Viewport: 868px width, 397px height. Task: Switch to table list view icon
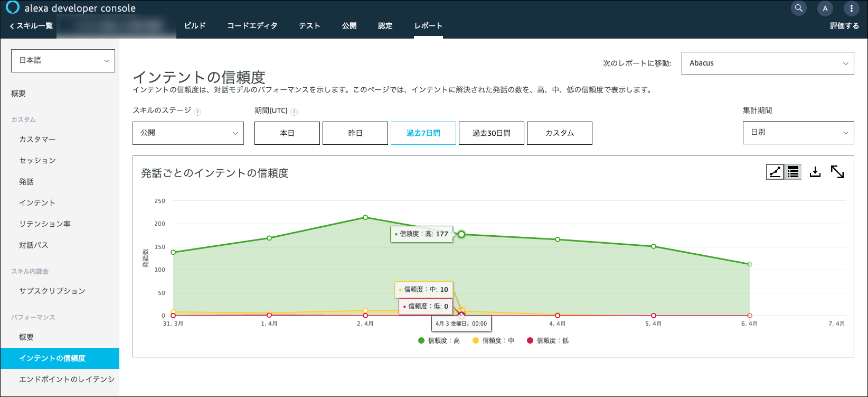[793, 172]
